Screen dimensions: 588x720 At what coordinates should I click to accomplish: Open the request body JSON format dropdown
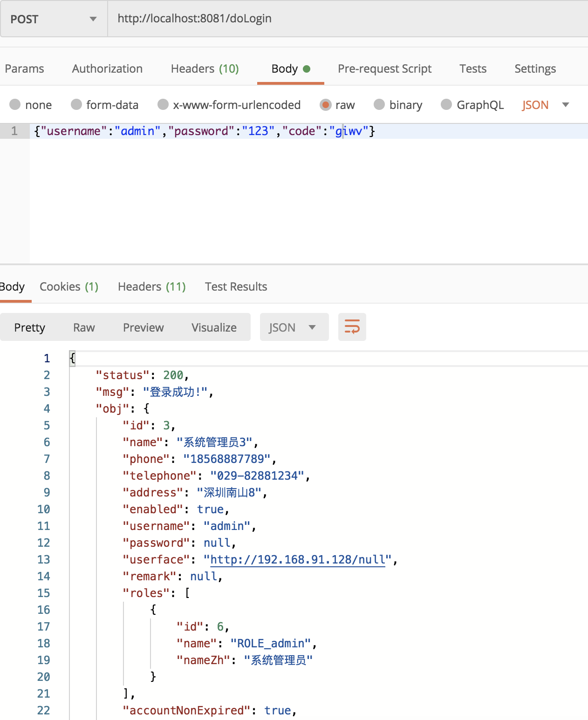[x=546, y=105]
